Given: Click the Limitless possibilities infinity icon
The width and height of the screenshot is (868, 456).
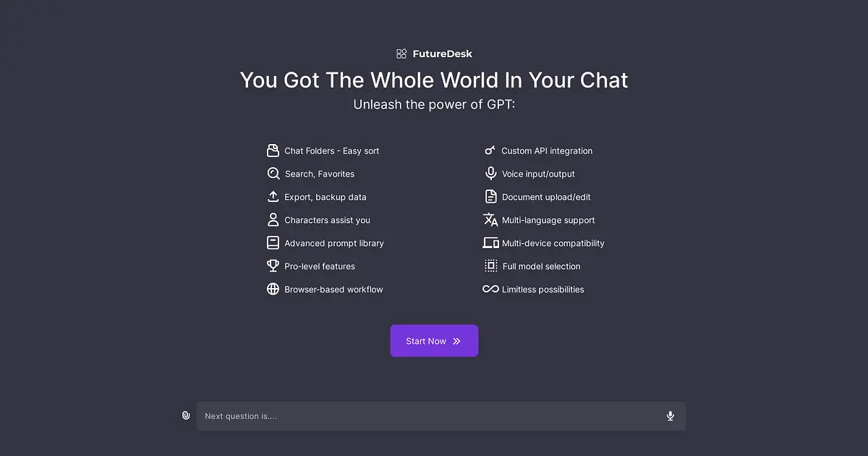Looking at the screenshot, I should pyautogui.click(x=490, y=289).
